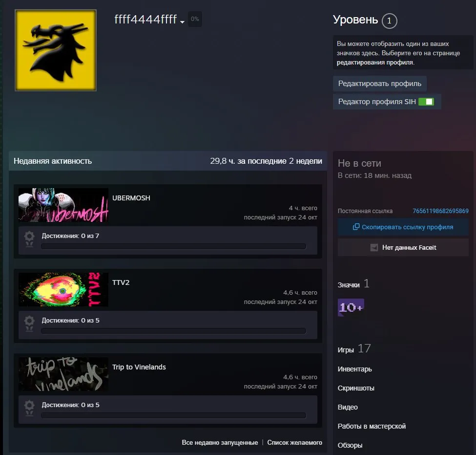Open the TTV2 game banner thumbnail
The width and height of the screenshot is (476, 455).
63,289
